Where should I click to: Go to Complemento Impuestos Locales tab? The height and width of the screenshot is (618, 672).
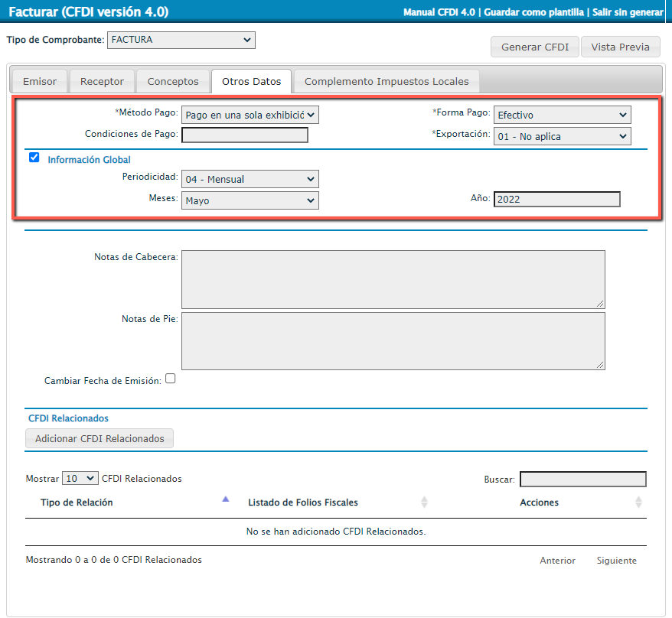(x=387, y=81)
